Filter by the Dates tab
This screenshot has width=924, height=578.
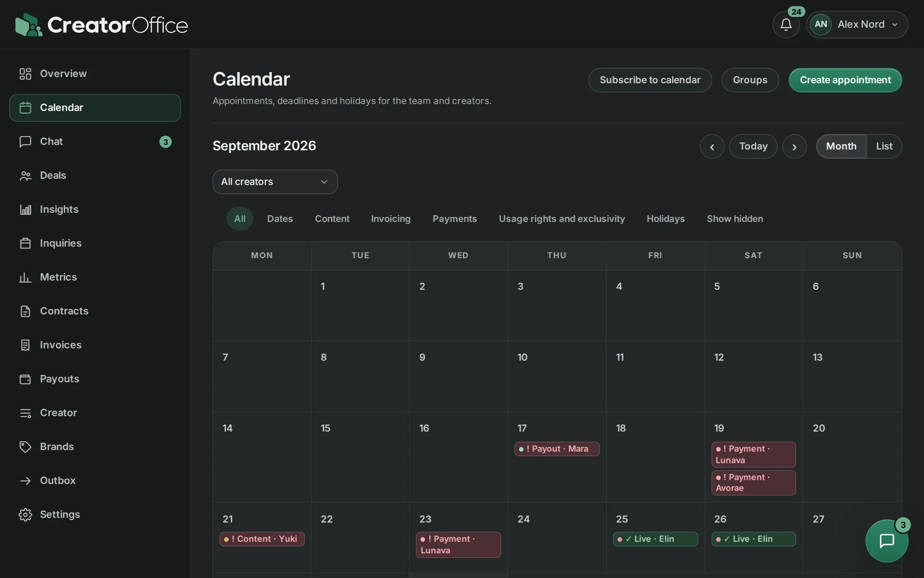point(280,218)
